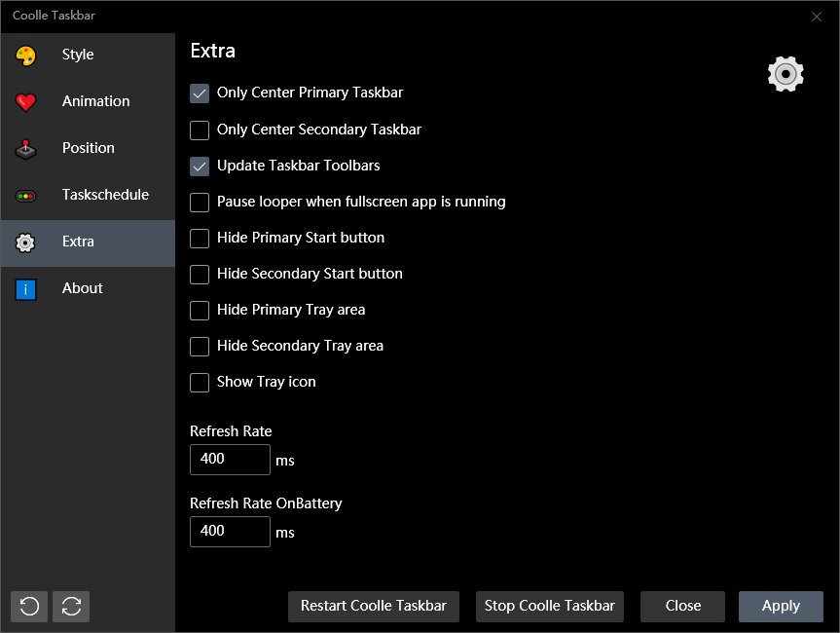Click the About info icon

(x=26, y=289)
